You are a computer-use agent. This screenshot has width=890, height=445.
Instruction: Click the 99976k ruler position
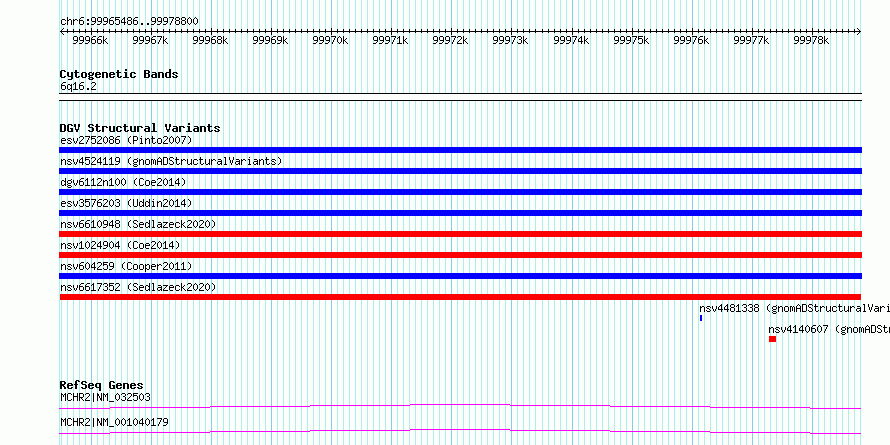coord(691,40)
